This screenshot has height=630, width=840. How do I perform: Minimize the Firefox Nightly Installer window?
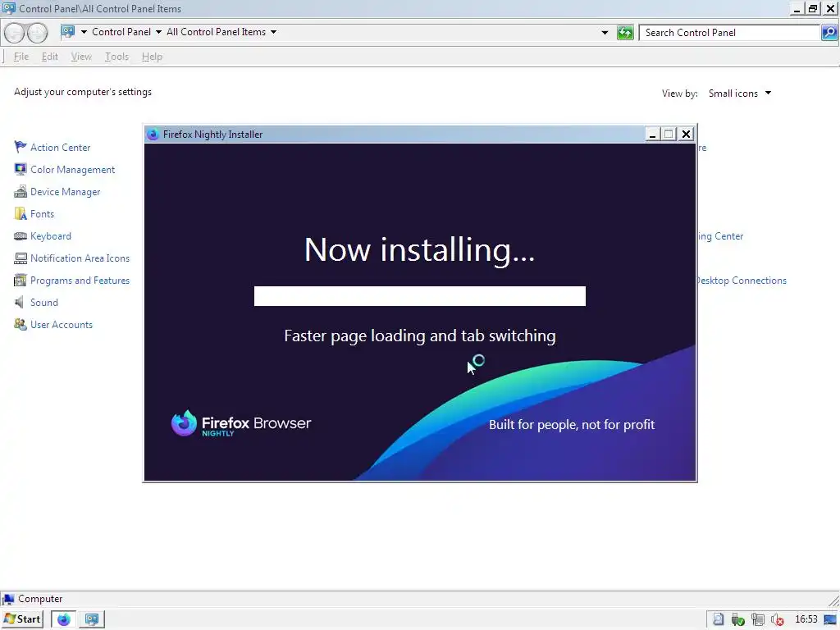pyautogui.click(x=652, y=134)
